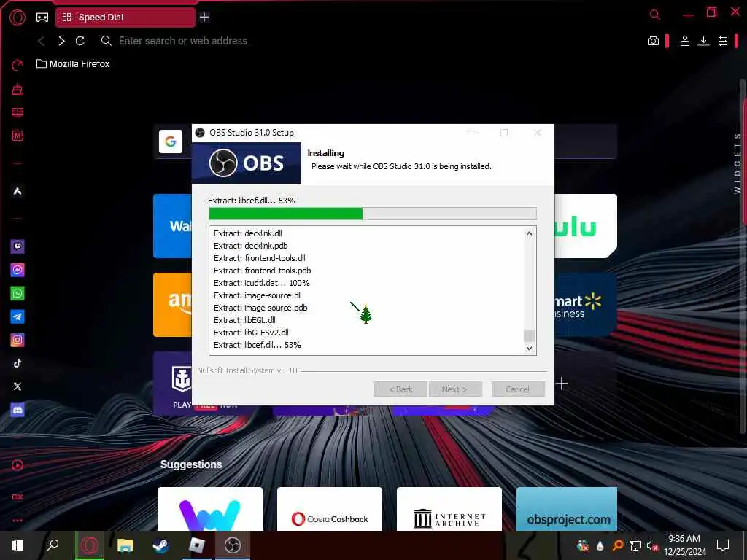Open GX Cleaner in the sidebar
This screenshot has width=747, height=560.
[18, 89]
